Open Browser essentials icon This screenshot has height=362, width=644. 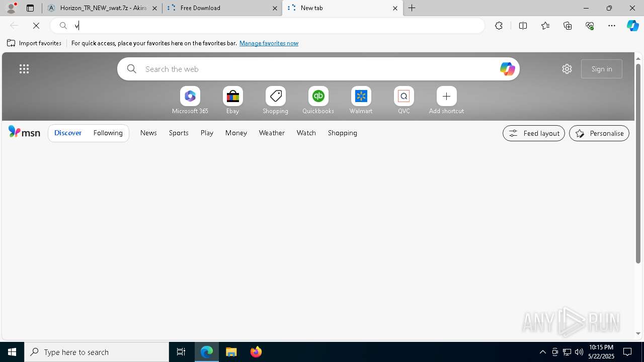tap(590, 26)
